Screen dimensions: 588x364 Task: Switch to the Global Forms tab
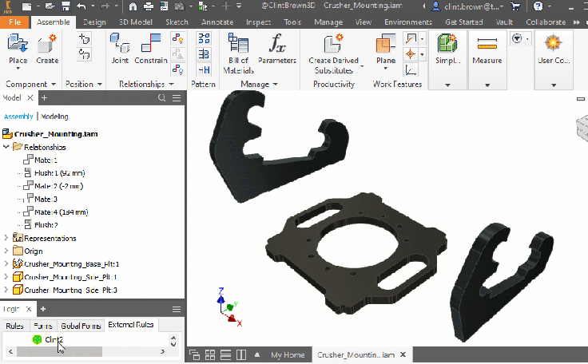tap(81, 326)
